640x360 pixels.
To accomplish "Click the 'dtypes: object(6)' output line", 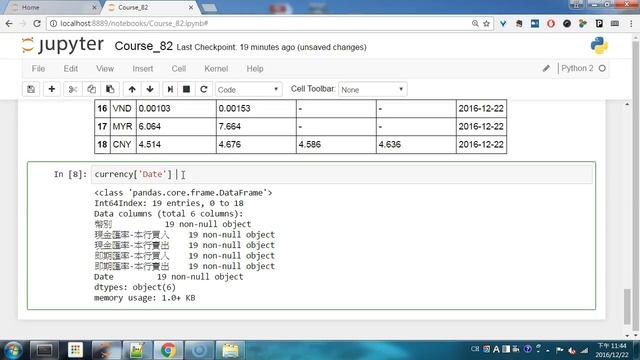I will [x=135, y=287].
